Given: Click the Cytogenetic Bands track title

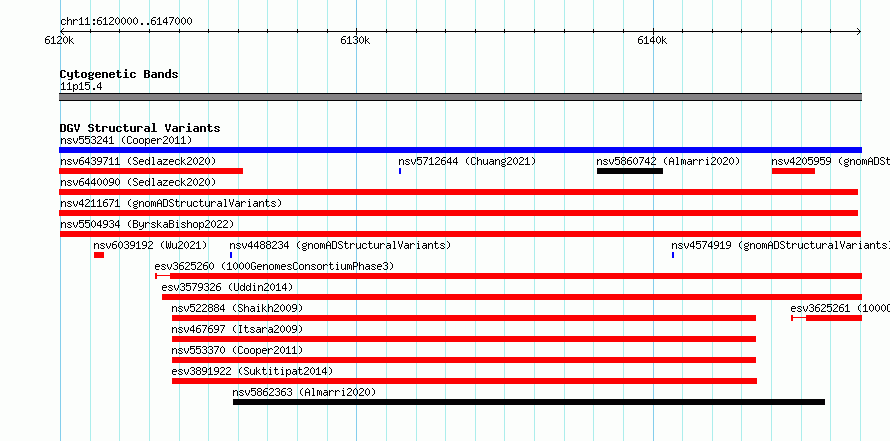Looking at the screenshot, I should coord(119,74).
